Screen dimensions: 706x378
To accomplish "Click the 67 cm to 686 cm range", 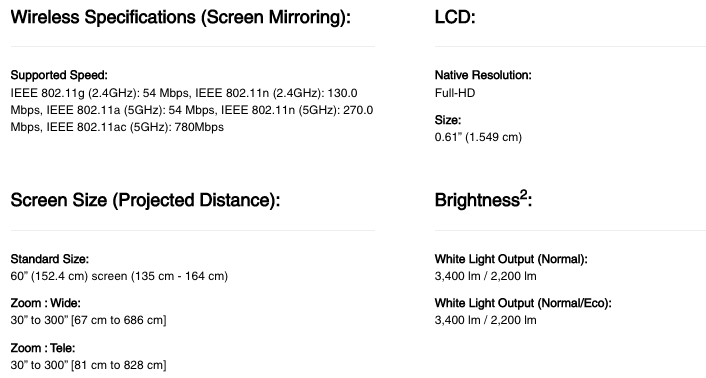I will [x=118, y=320].
